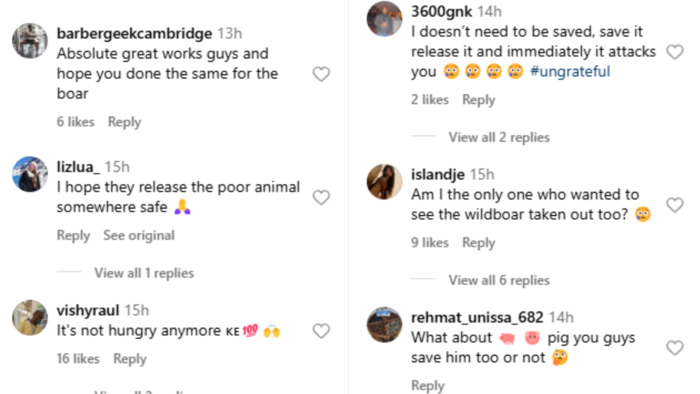
Task: Open rehmat_unissa_682's profile via username
Action: (x=477, y=317)
